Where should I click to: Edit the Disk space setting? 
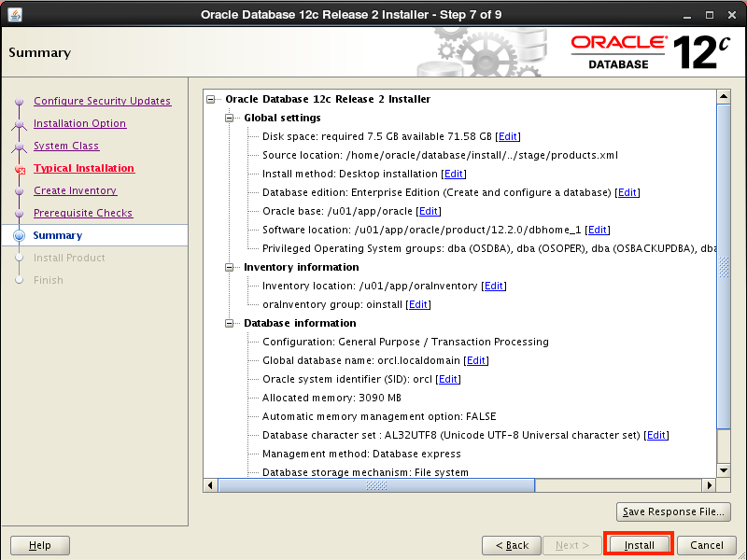click(508, 136)
